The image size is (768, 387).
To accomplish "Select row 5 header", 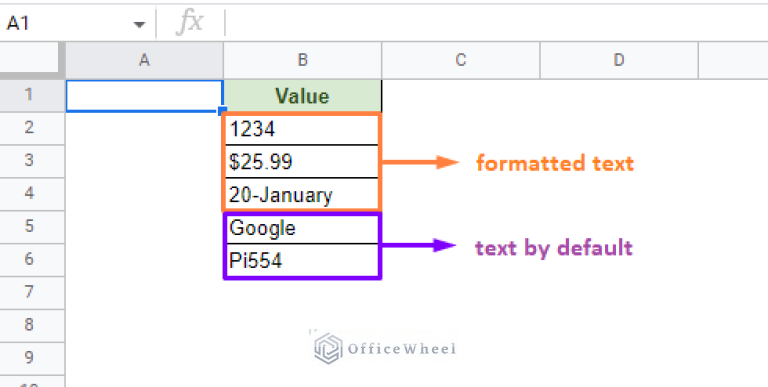I will coord(29,227).
